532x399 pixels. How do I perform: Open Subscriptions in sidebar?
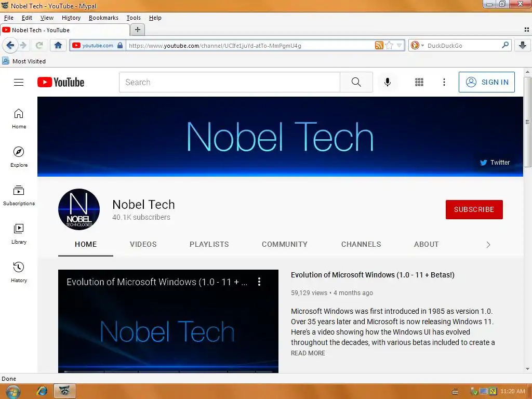[19, 195]
